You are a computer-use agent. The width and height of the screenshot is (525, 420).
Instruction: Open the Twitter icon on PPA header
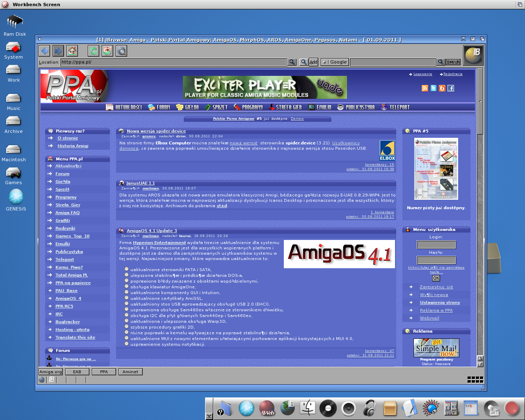coord(434,88)
